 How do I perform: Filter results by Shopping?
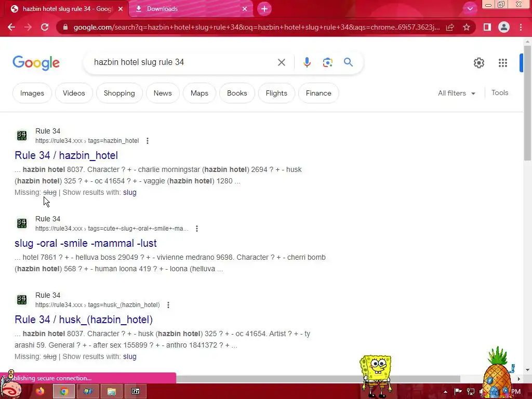pos(119,93)
